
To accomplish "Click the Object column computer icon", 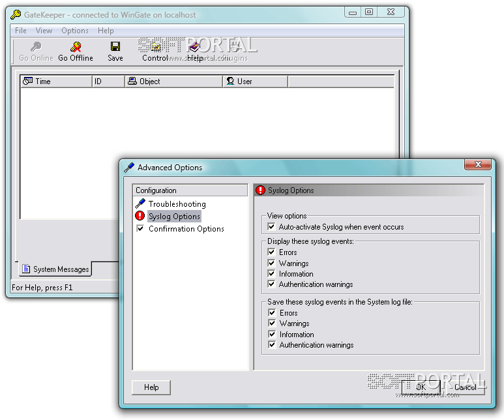I will click(x=132, y=81).
